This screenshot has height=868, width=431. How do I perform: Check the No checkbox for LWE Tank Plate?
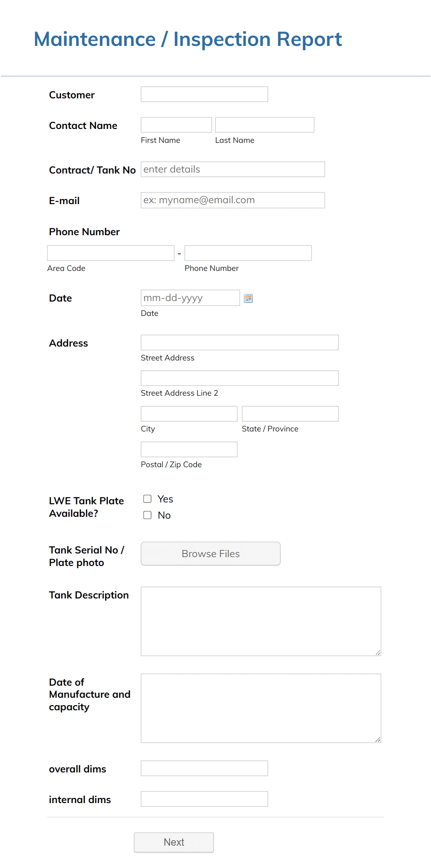[x=147, y=515]
